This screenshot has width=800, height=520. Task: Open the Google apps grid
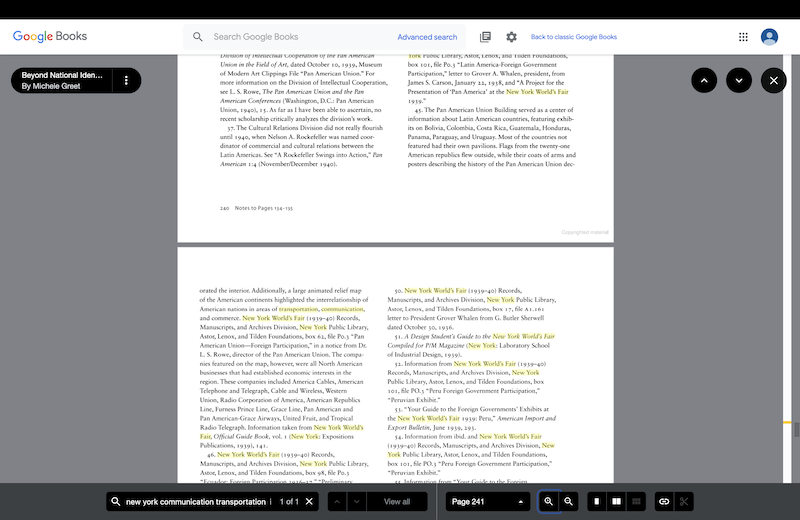743,37
